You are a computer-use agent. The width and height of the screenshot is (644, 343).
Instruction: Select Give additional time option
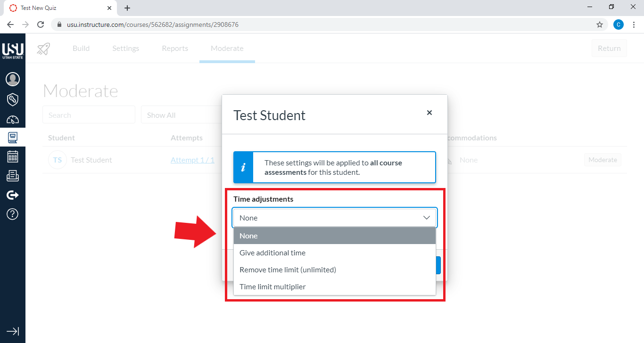click(x=272, y=253)
